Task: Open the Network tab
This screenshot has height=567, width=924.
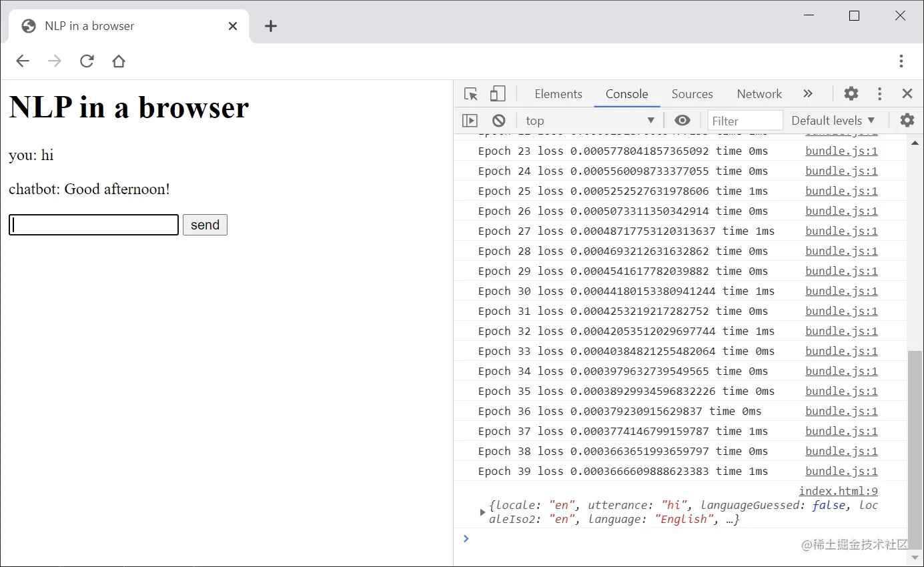Action: point(759,94)
